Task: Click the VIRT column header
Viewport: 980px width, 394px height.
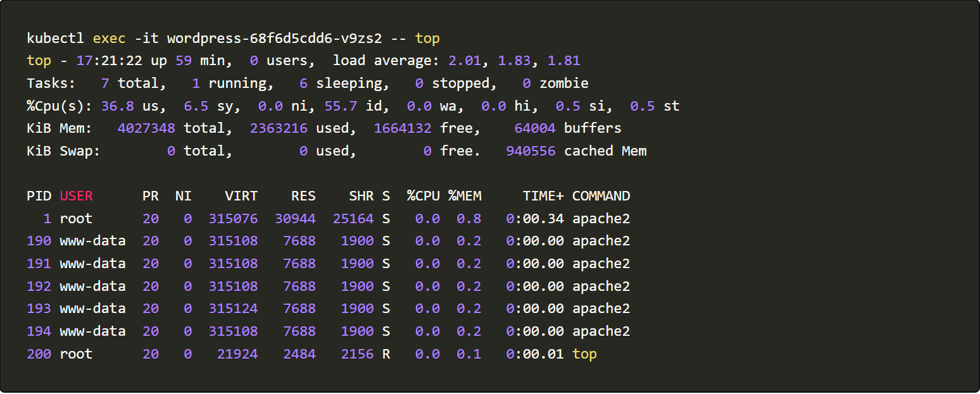Action: [x=241, y=196]
